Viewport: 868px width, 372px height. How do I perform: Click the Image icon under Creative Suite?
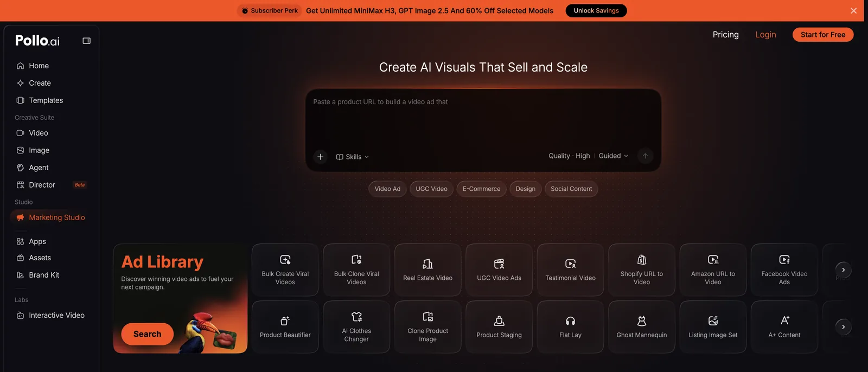tap(20, 150)
